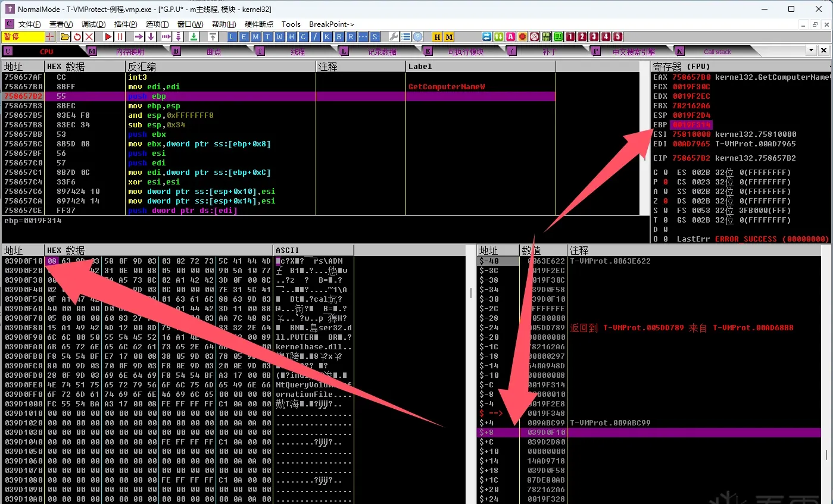Close the debugged program with the red X
Viewport: 833px width, 504px height.
(x=89, y=37)
